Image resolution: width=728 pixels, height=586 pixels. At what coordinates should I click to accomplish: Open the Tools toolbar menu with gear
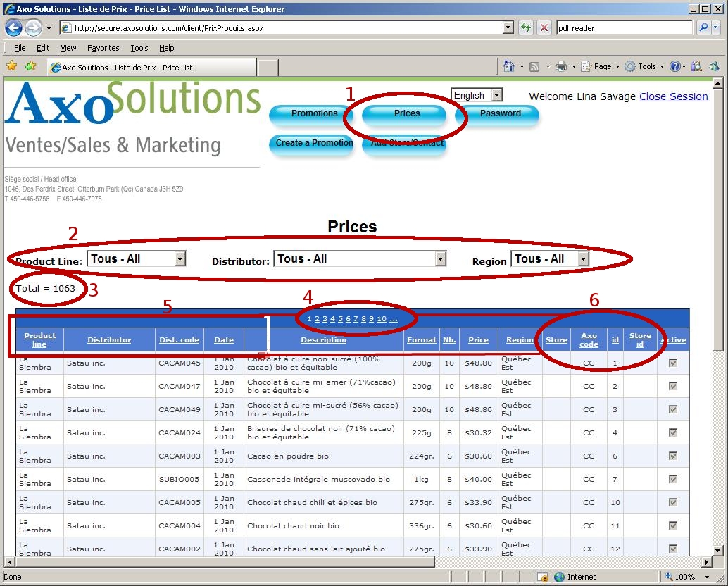(644, 66)
